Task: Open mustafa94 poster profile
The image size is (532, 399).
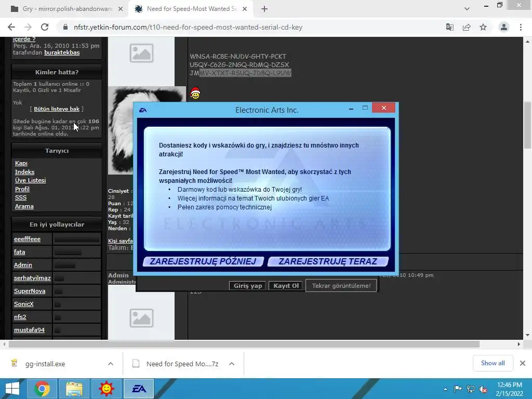Action: pyautogui.click(x=29, y=329)
